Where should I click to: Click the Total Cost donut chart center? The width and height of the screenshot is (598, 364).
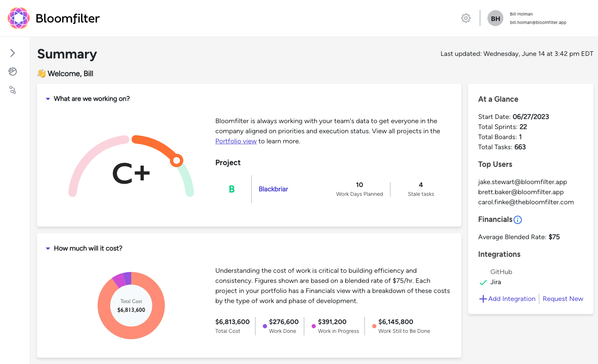pyautogui.click(x=131, y=306)
